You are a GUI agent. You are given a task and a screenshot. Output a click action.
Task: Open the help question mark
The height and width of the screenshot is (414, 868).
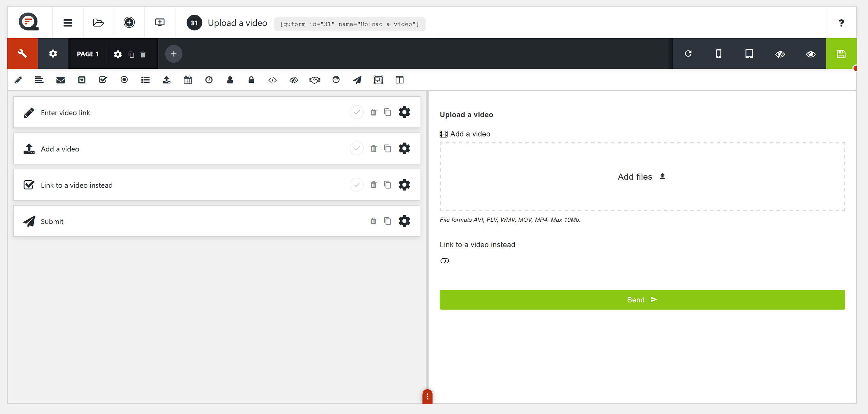pos(841,23)
